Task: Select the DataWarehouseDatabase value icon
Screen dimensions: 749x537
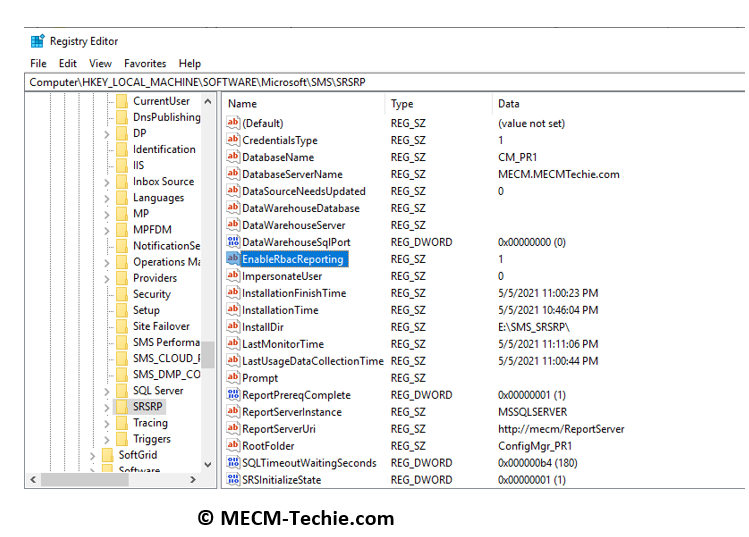Action: [233, 208]
